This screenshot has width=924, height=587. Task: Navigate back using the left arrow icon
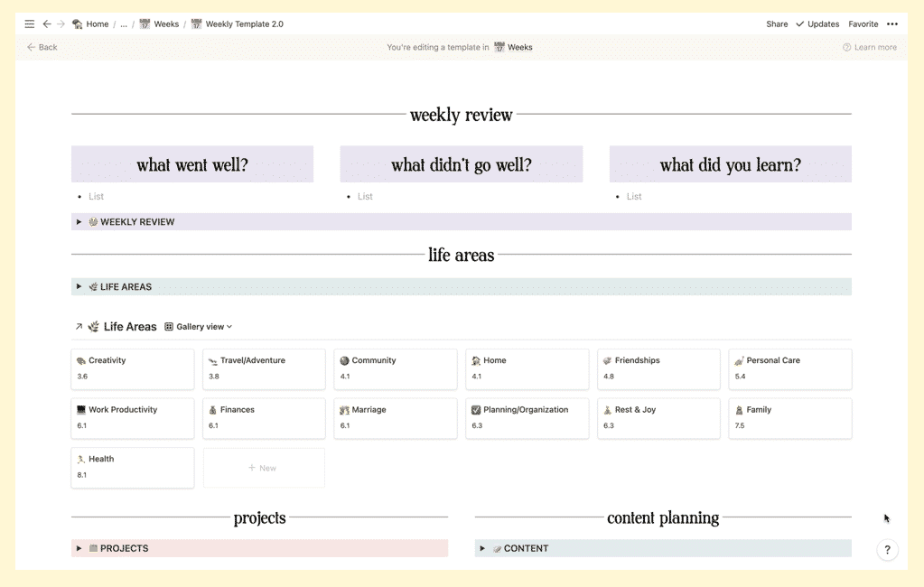click(x=46, y=23)
